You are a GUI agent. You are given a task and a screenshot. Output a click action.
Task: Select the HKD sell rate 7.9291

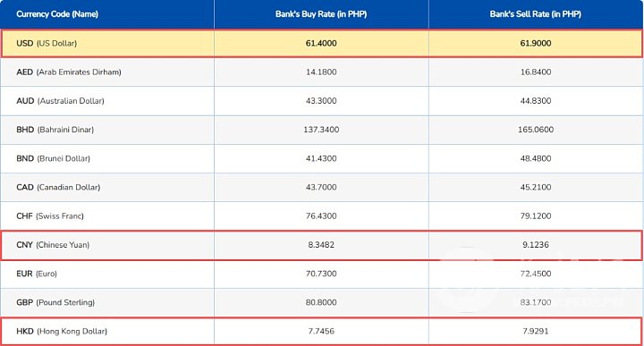(536, 331)
